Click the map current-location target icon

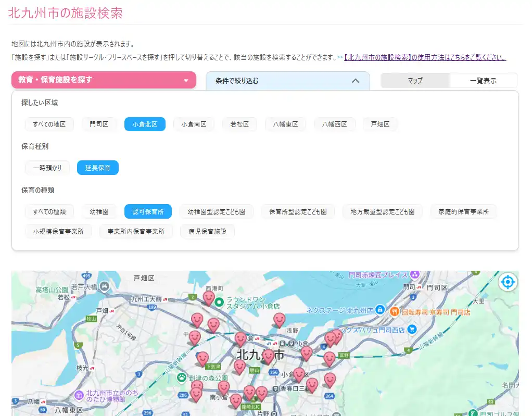(508, 282)
